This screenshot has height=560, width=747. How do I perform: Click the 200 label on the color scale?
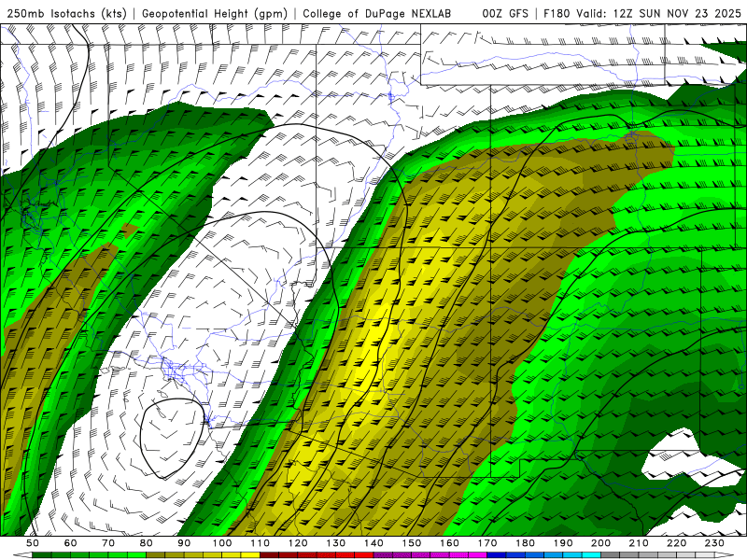click(x=600, y=543)
